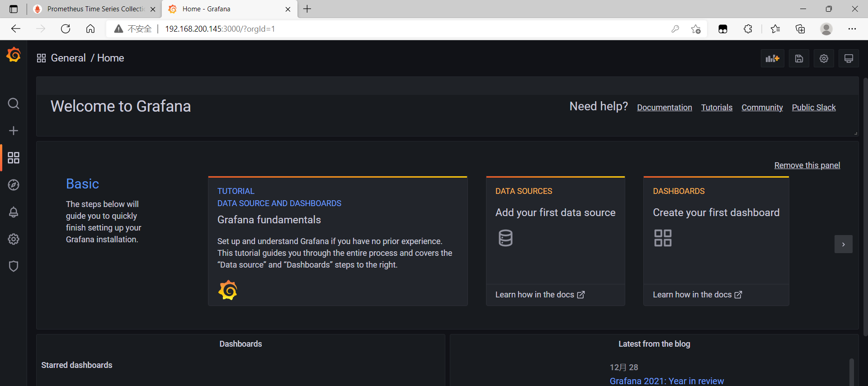Click Add your first data source
Screen dimensions: 868x386
point(555,212)
